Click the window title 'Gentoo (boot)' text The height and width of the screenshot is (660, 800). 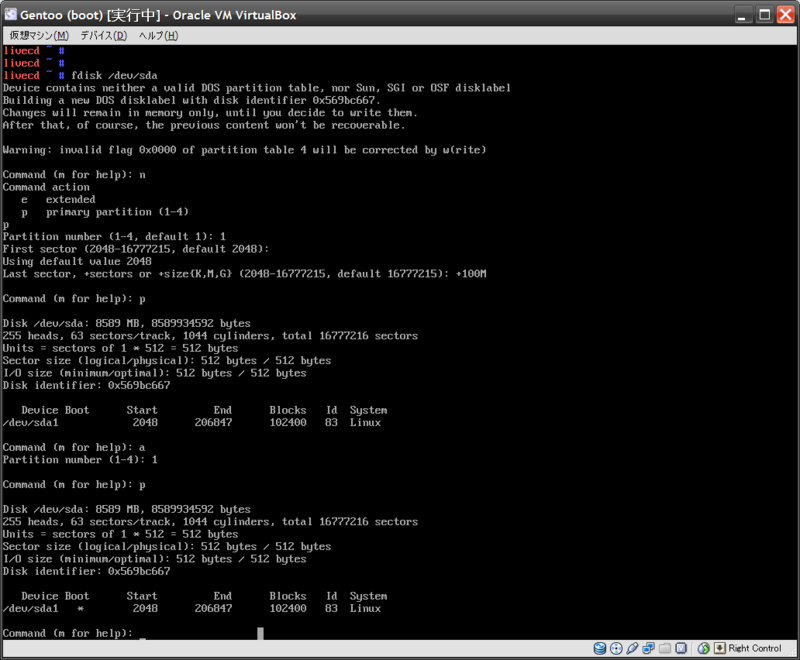tap(61, 15)
